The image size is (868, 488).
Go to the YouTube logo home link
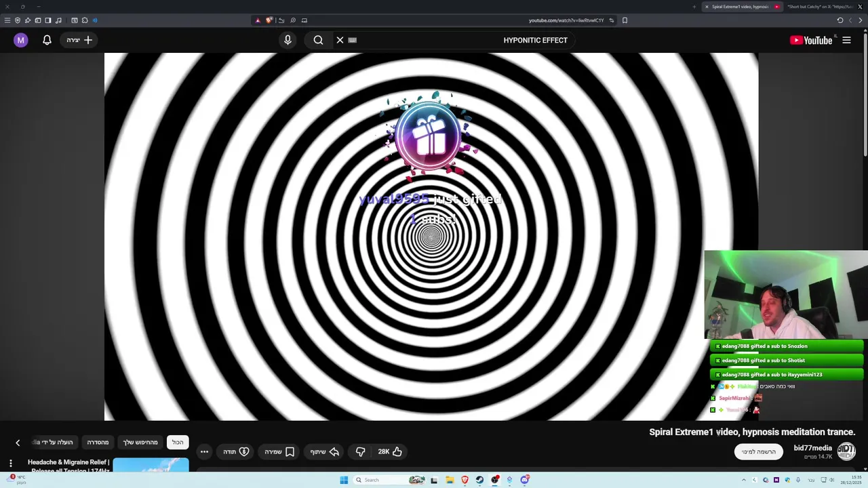(x=812, y=40)
